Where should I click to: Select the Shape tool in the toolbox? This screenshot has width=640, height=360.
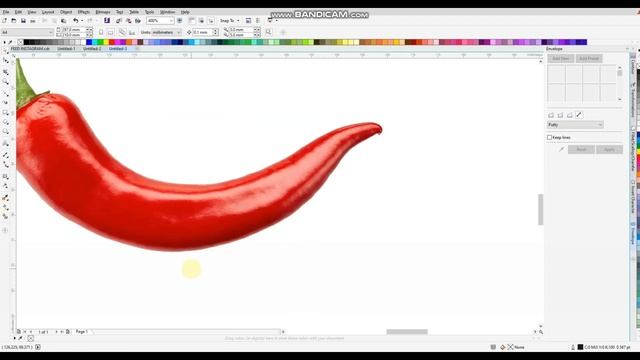(6, 60)
